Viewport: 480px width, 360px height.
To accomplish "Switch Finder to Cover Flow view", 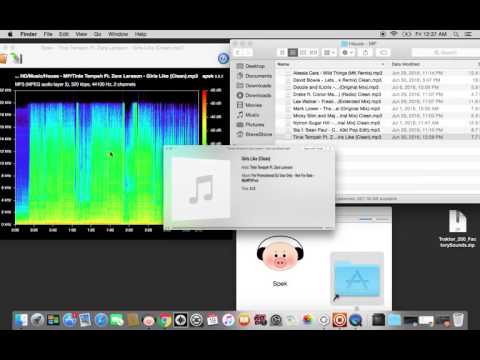I will 313,53.
